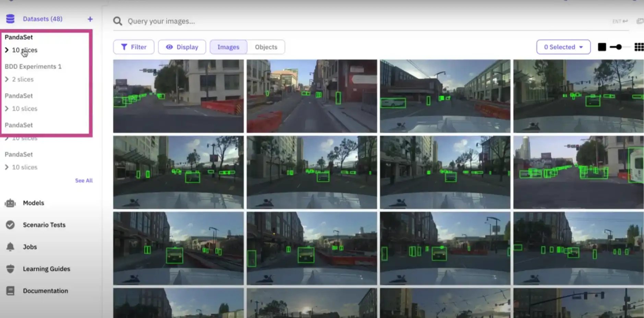Click the See All datasets link

[84, 180]
